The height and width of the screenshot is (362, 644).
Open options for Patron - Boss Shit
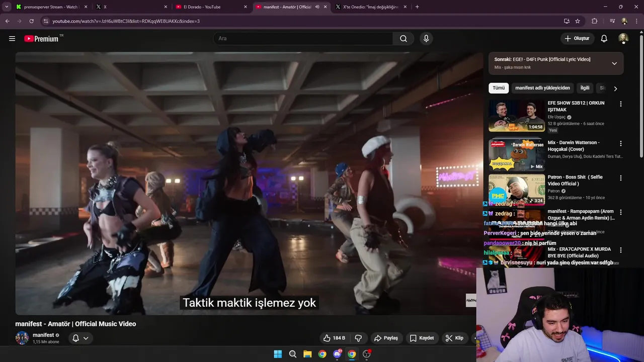tap(620, 178)
